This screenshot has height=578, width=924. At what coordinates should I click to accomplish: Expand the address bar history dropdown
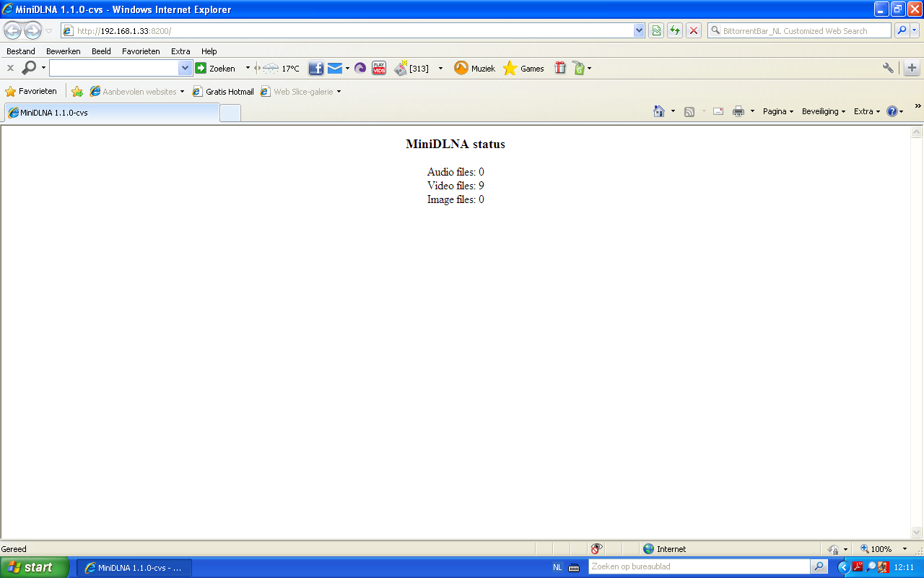tap(639, 30)
